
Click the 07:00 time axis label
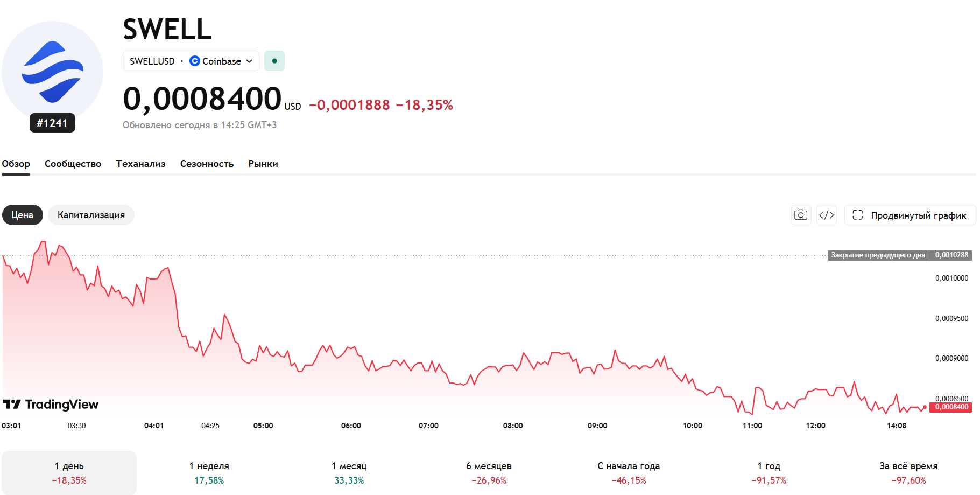[x=428, y=426]
